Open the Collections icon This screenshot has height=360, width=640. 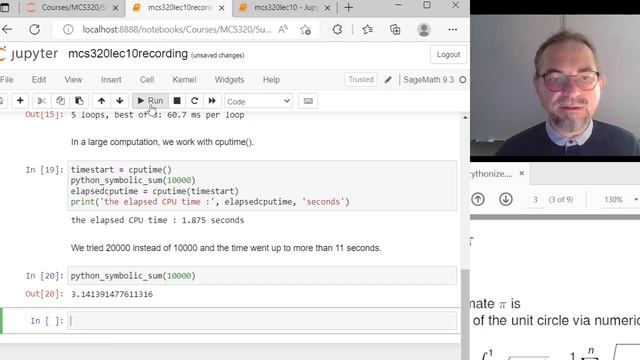[395, 29]
